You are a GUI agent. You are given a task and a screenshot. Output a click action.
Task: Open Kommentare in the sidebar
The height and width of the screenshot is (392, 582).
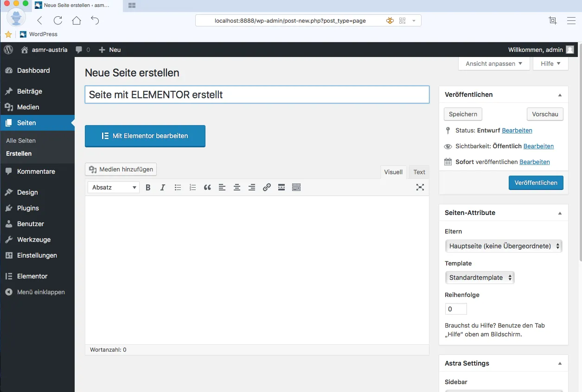(x=37, y=171)
